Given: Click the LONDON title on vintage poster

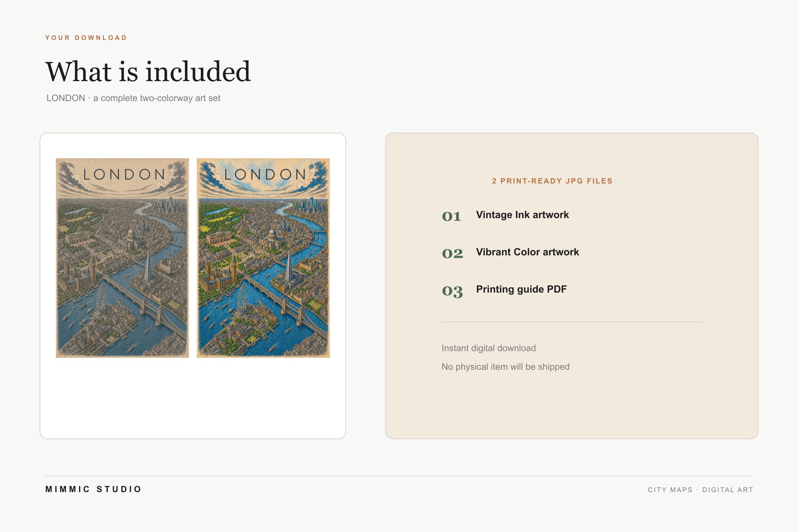Looking at the screenshot, I should [124, 175].
